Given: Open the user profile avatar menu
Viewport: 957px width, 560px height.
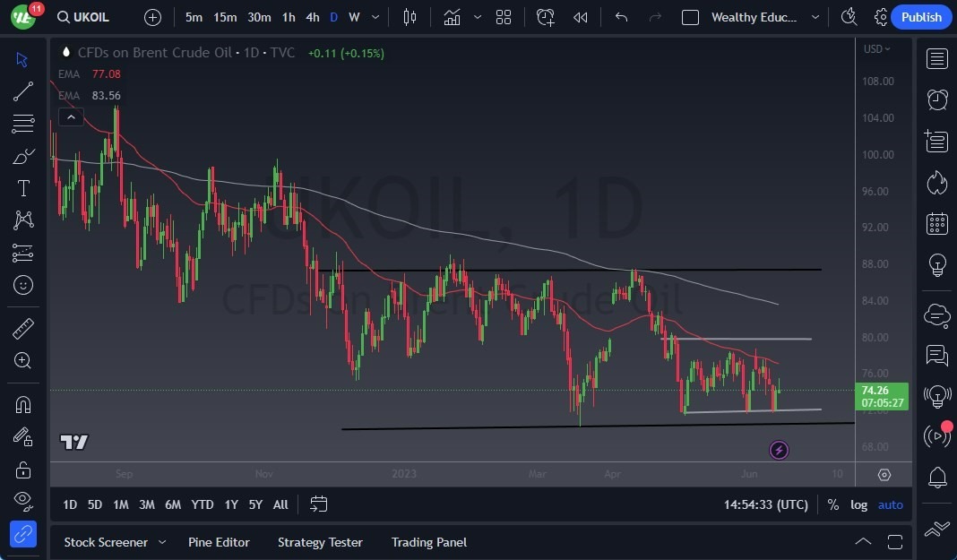Looking at the screenshot, I should [x=23, y=17].
